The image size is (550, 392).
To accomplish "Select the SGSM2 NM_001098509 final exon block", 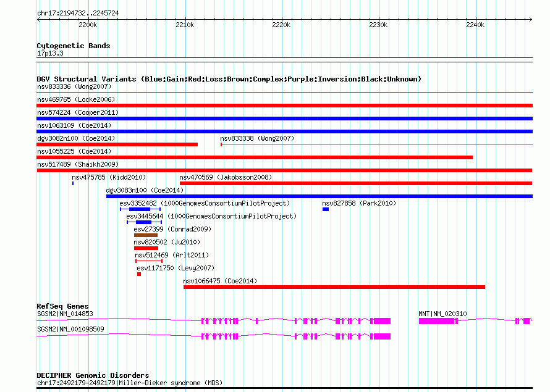I will 382,336.
